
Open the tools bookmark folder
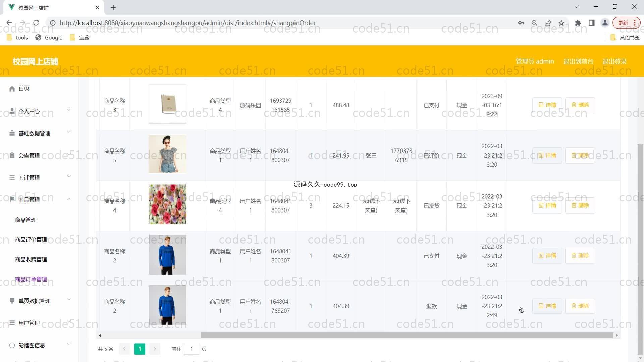pos(17,38)
